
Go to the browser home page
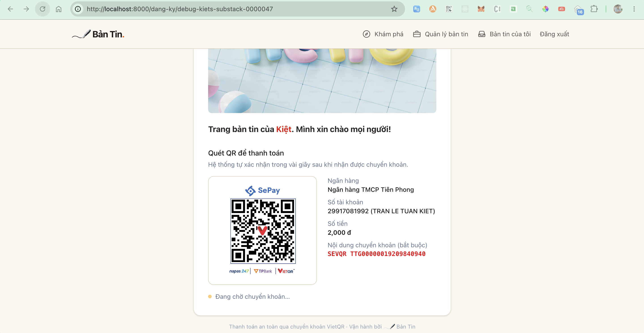[x=58, y=9]
